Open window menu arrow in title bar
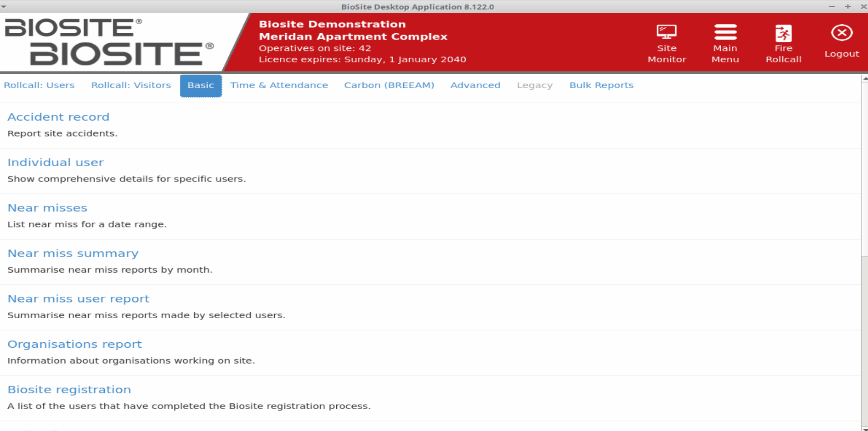 click(x=4, y=7)
